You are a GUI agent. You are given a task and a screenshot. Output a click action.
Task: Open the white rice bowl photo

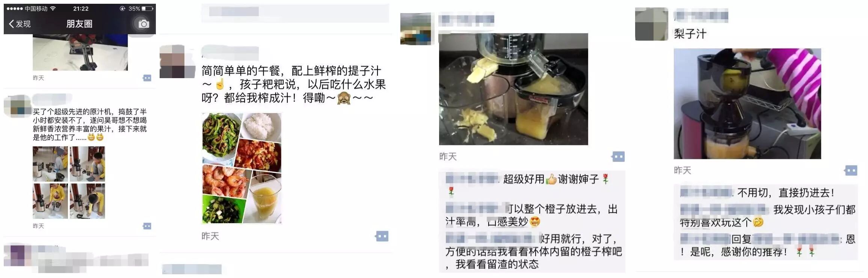click(x=261, y=127)
